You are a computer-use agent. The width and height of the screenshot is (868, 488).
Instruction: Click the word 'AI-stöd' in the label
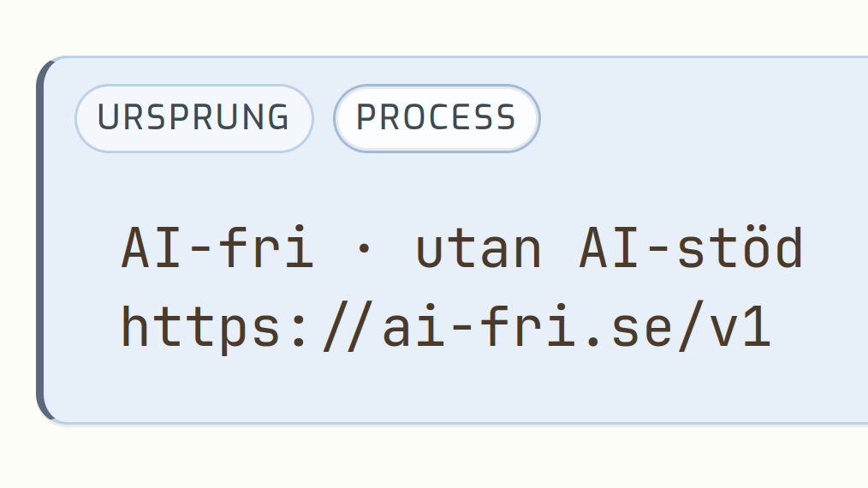pos(691,249)
